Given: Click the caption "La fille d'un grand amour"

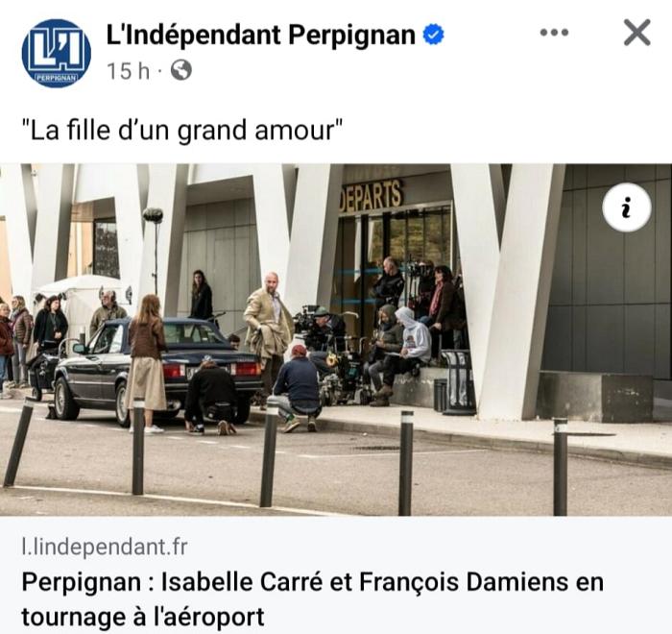Looking at the screenshot, I should coord(182,130).
